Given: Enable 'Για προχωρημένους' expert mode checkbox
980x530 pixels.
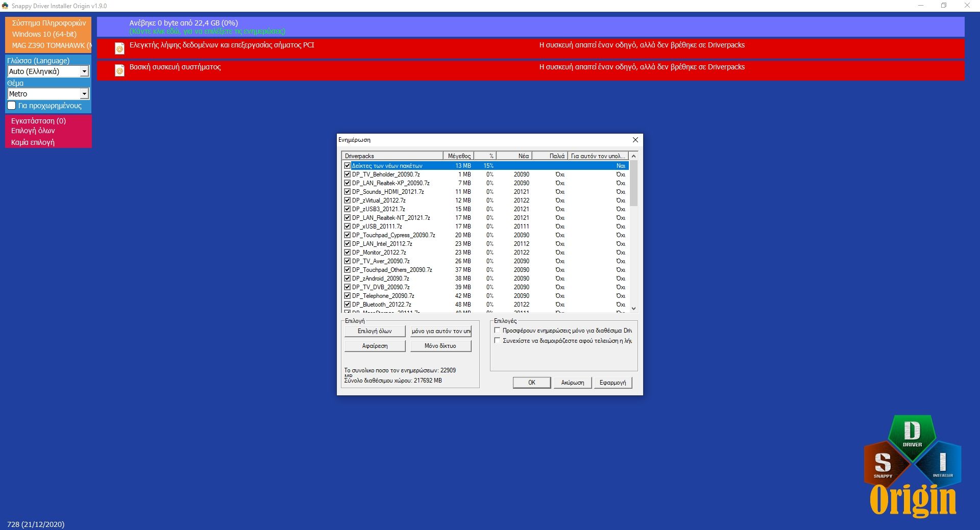Looking at the screenshot, I should coord(12,106).
